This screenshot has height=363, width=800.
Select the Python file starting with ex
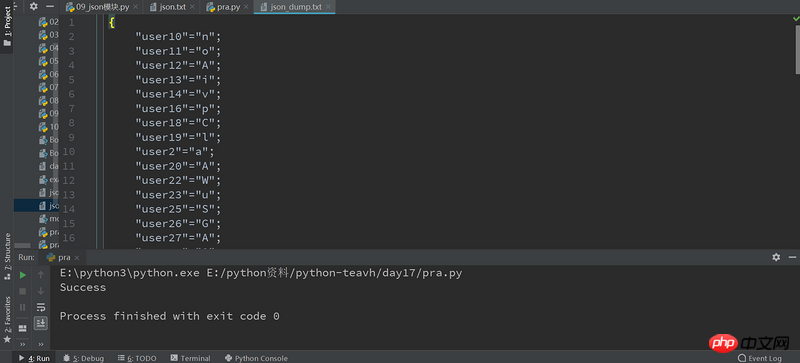click(49, 179)
